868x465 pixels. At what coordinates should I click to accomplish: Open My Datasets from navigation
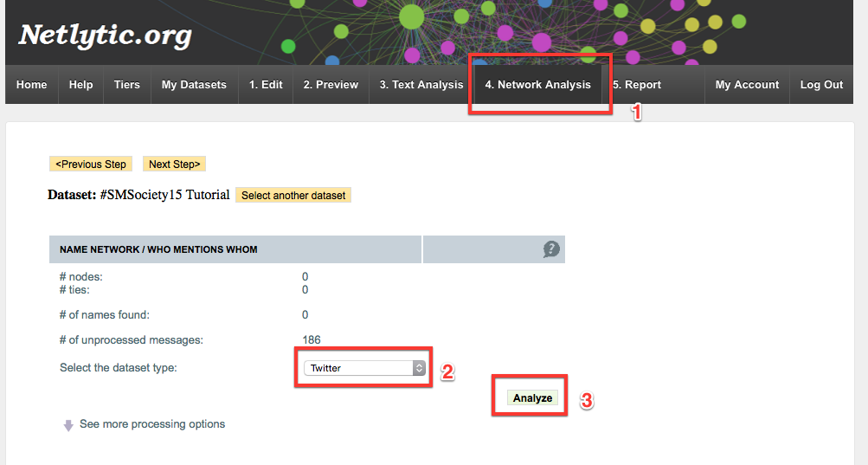194,85
